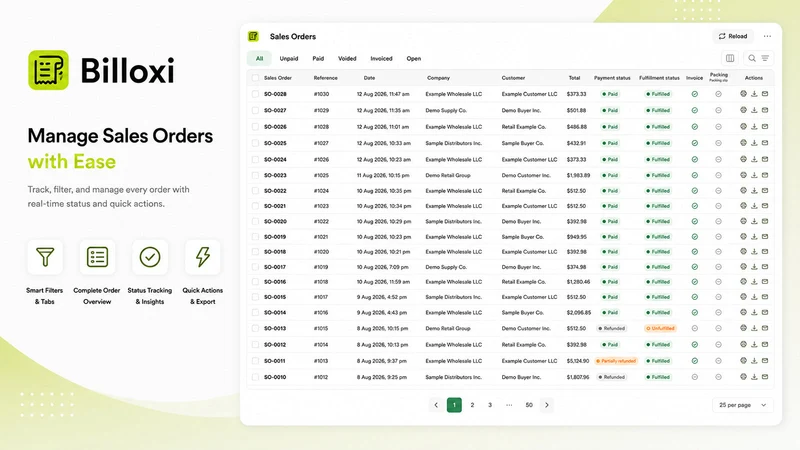
Task: Tick the checkbox for SO-0015
Action: click(255, 297)
